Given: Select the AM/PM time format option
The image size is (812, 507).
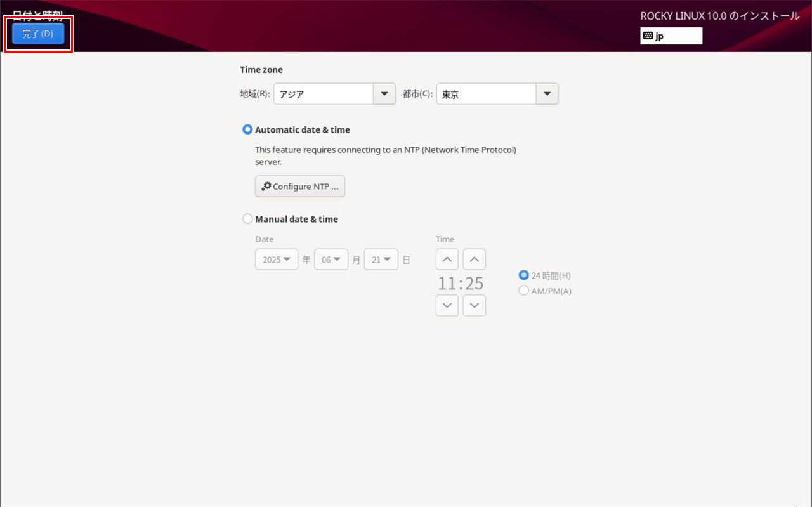Looking at the screenshot, I should [x=524, y=291].
